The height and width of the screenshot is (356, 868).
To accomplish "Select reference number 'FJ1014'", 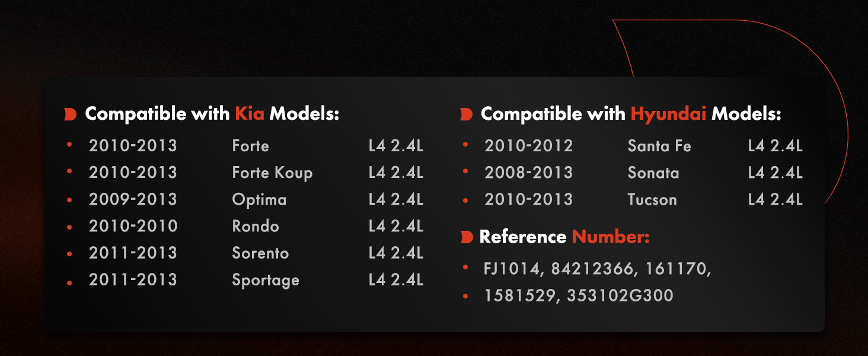I will [513, 269].
